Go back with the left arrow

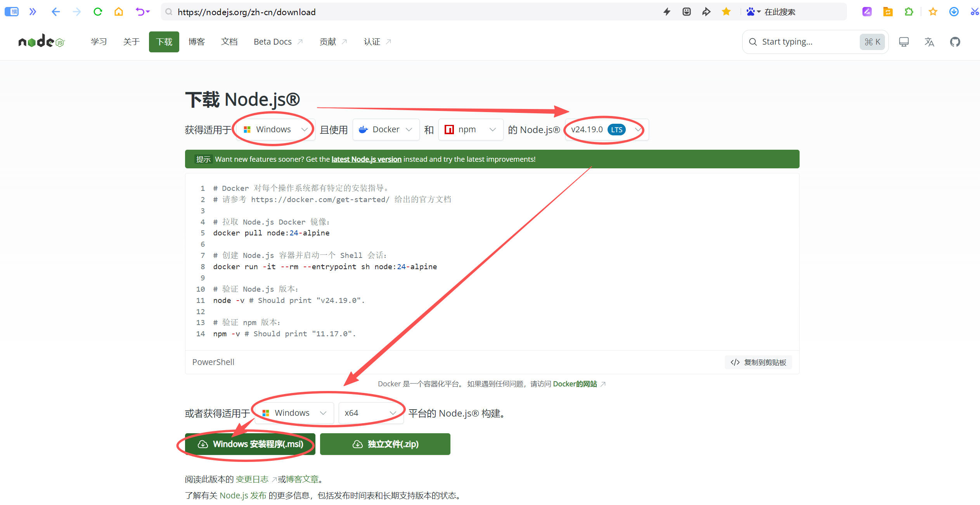pos(55,12)
